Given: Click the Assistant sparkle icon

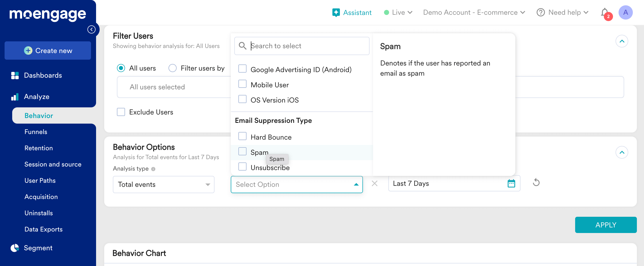Looking at the screenshot, I should 336,12.
